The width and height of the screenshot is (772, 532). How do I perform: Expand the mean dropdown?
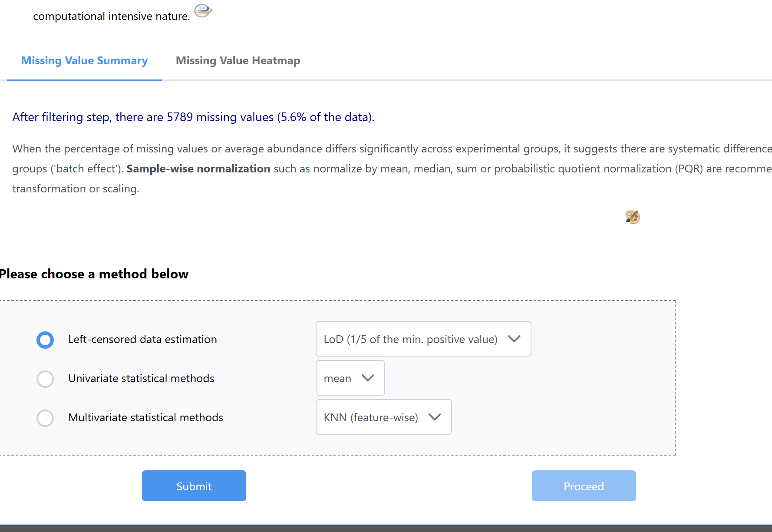(x=350, y=378)
